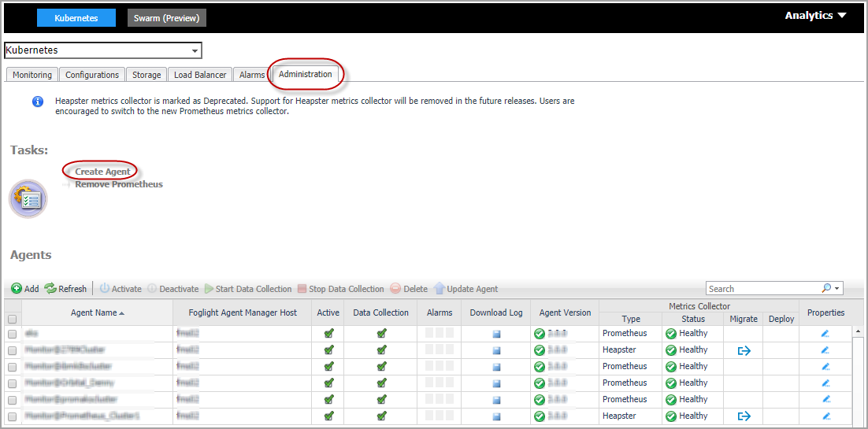Click the Tasks clipboard gear icon
This screenshot has height=429, width=868.
tap(28, 198)
